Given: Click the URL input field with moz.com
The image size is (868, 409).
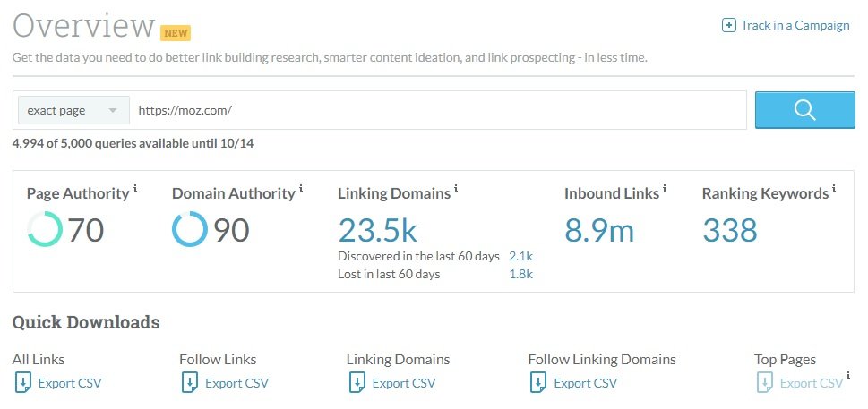Looking at the screenshot, I should pos(439,111).
